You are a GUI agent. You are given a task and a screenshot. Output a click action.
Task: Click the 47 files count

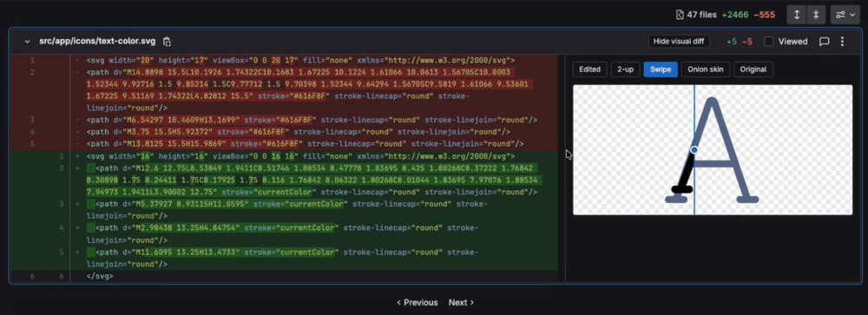click(696, 15)
